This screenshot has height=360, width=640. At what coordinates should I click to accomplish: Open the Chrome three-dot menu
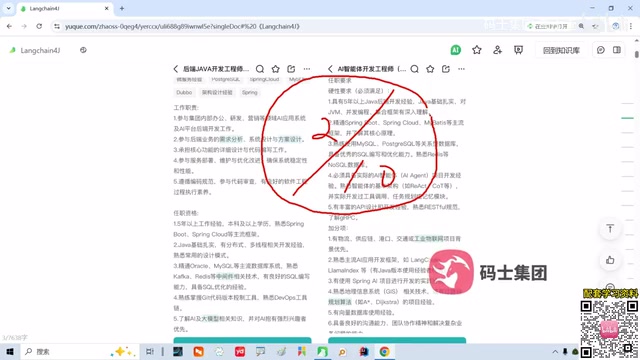pos(631,26)
